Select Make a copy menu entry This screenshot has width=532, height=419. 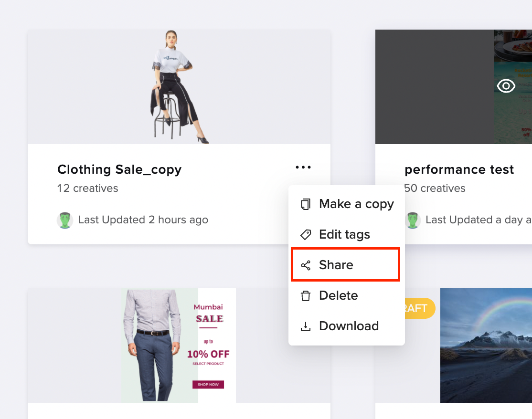point(346,204)
